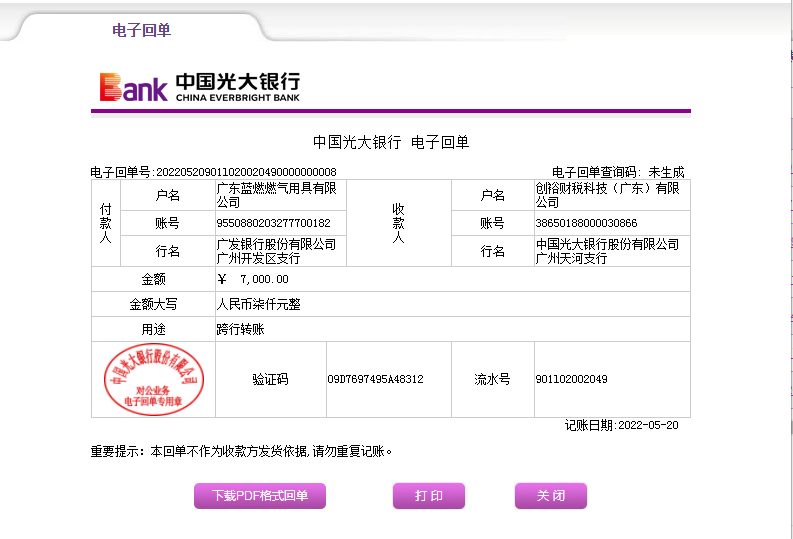Click amount in words 人民币柒仟元整
This screenshot has width=793, height=539.
pyautogui.click(x=258, y=304)
